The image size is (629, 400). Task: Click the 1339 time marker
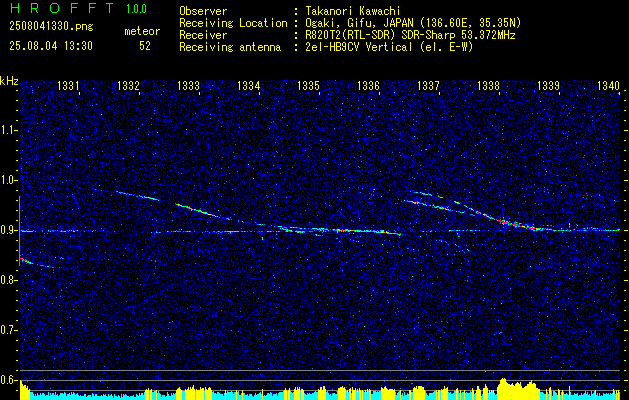548,85
